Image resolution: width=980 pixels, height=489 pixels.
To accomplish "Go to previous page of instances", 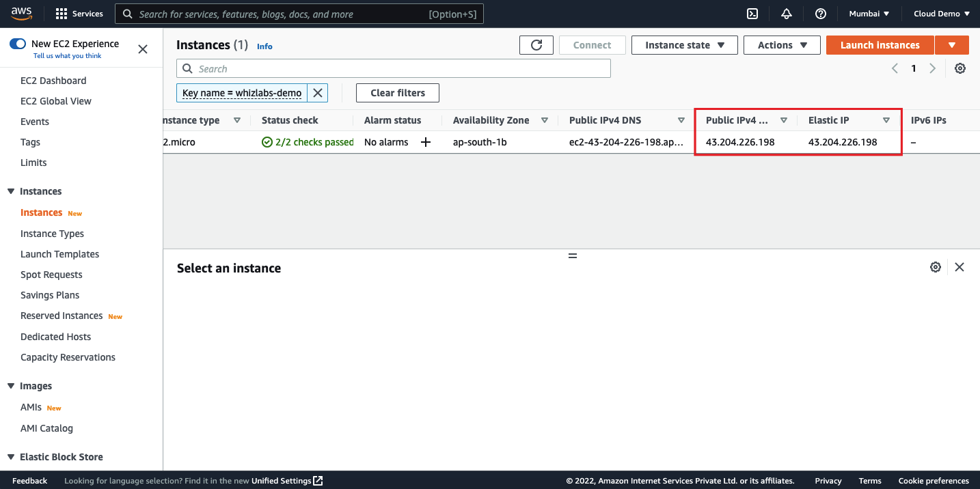I will point(895,68).
